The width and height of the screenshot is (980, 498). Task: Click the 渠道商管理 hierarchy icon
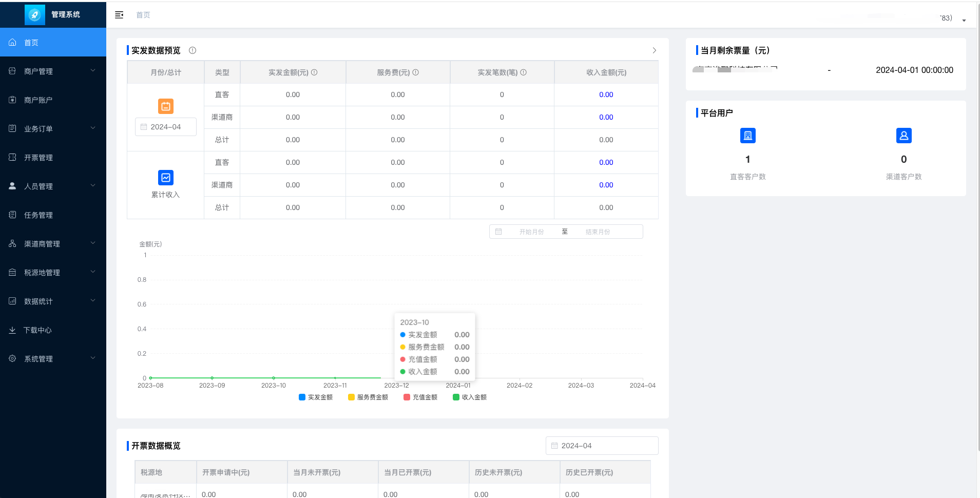pyautogui.click(x=12, y=243)
